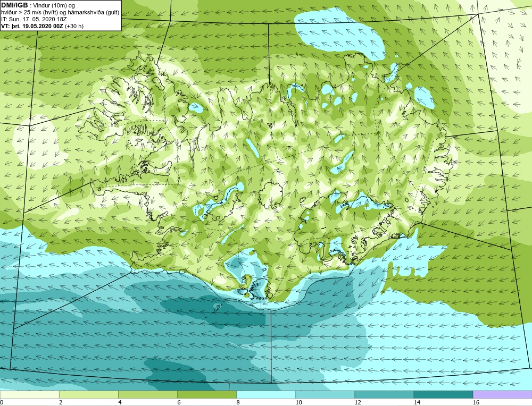Click the 10–12 m/s light teal legend swatch
The width and height of the screenshot is (532, 406).
325,394
